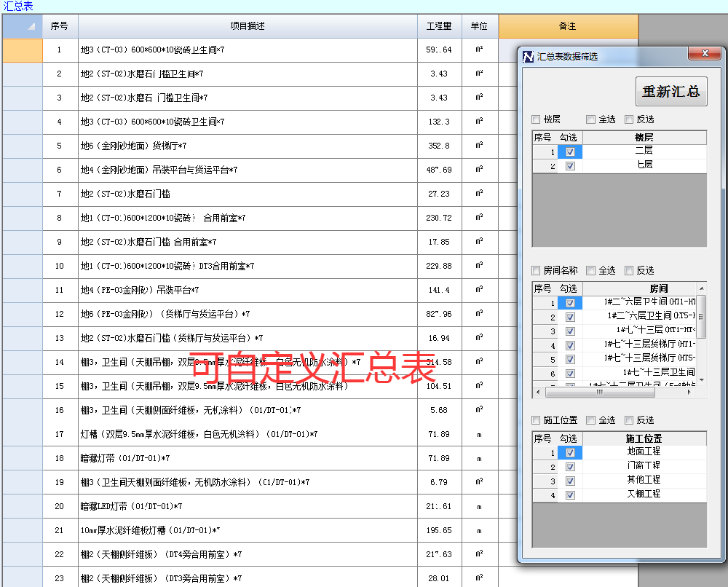Select the row header of row 1
Image resolution: width=728 pixels, height=587 pixels.
pyautogui.click(x=23, y=50)
